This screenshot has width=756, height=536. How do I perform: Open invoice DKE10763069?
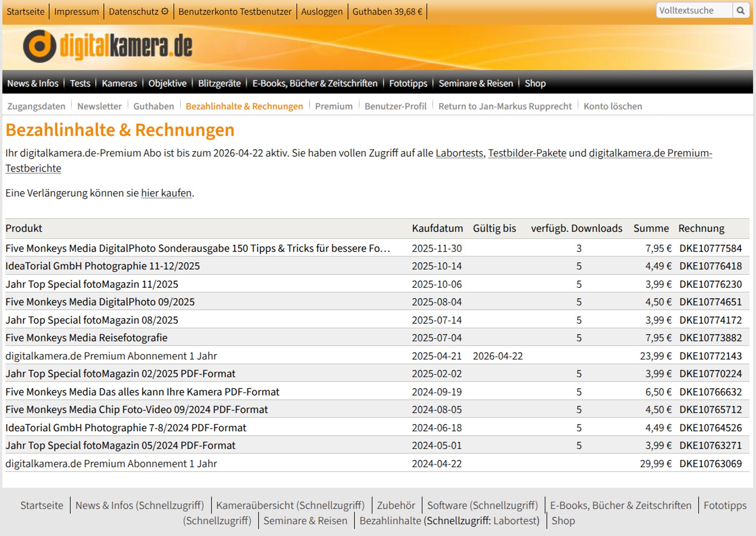tap(711, 464)
